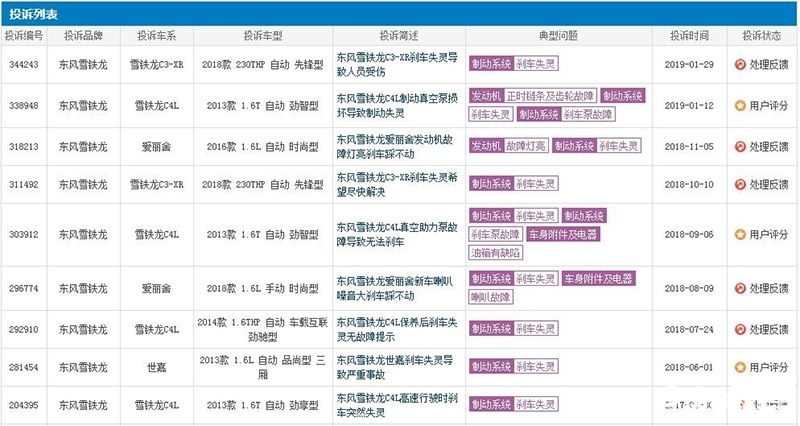The width and height of the screenshot is (800, 426).
Task: Click 正时链条及齿轮故障 tag in row 338948
Action: click(550, 96)
